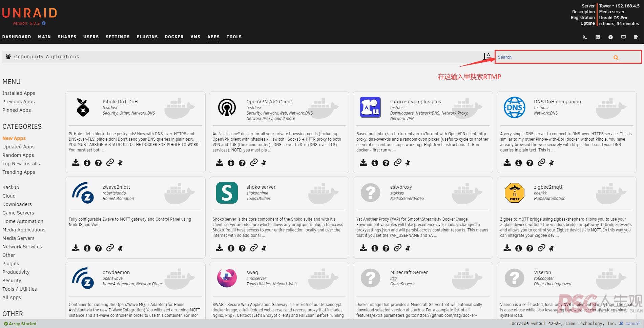This screenshot has width=644, height=328.
Task: Select Home Automation category
Action: [x=23, y=221]
